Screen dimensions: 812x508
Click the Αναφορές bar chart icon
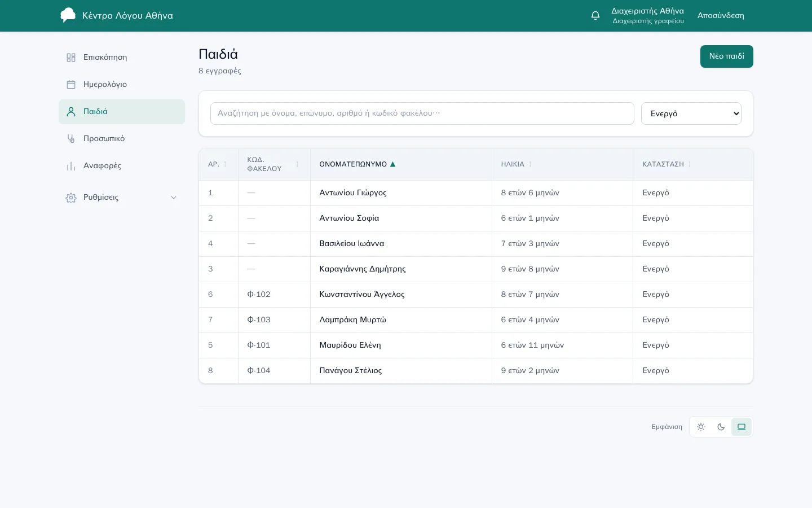(x=71, y=166)
